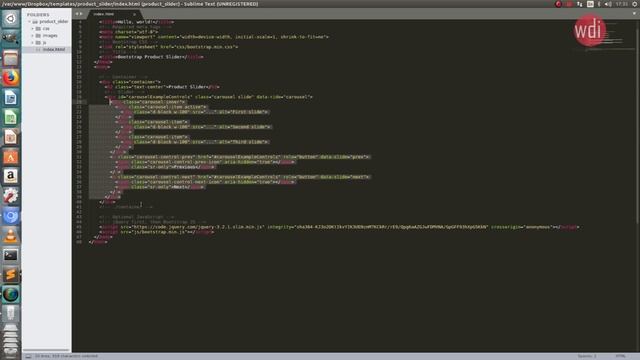Open the Terminal from the dock
Image resolution: width=640 pixels, height=360 pixels.
coord(11,255)
